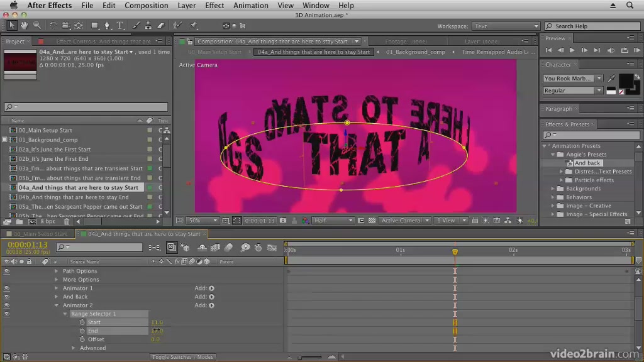Expand the Advanced properties
The image size is (644, 362).
pos(74,348)
